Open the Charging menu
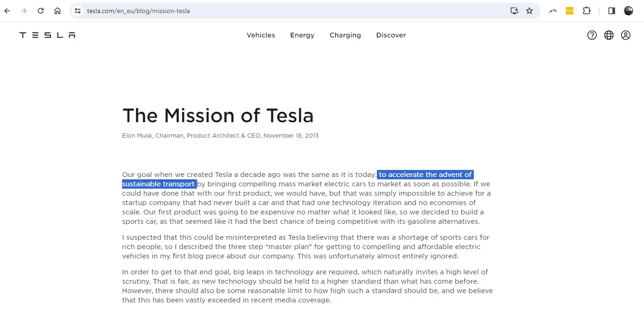644x309 pixels. click(345, 35)
